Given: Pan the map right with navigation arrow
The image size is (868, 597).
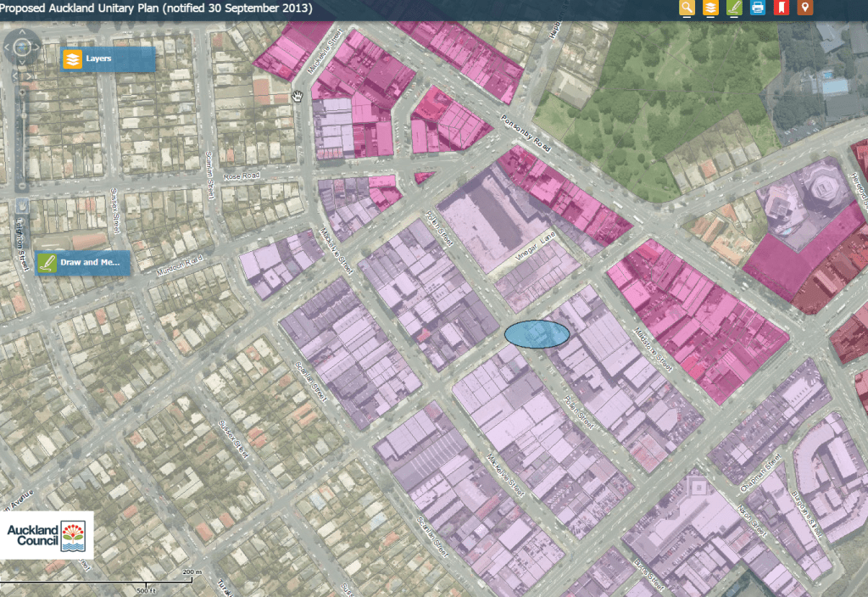Looking at the screenshot, I should (x=36, y=47).
